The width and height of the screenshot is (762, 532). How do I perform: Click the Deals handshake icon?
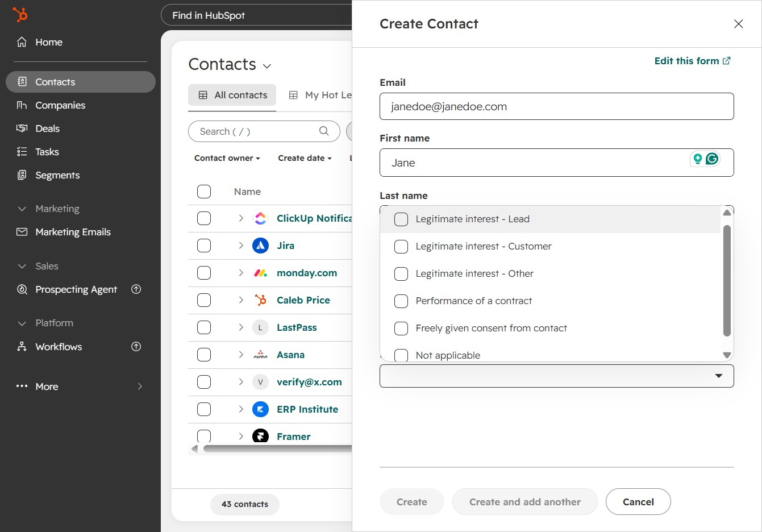[22, 128]
